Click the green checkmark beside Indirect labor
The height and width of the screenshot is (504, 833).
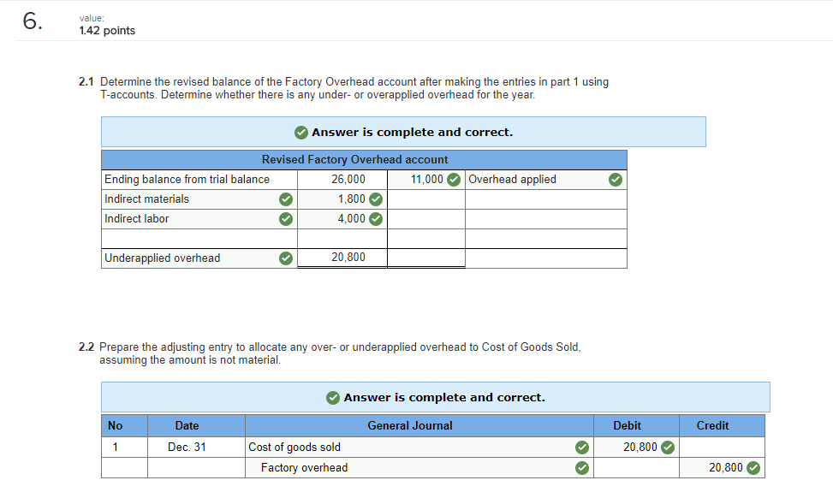(x=285, y=218)
